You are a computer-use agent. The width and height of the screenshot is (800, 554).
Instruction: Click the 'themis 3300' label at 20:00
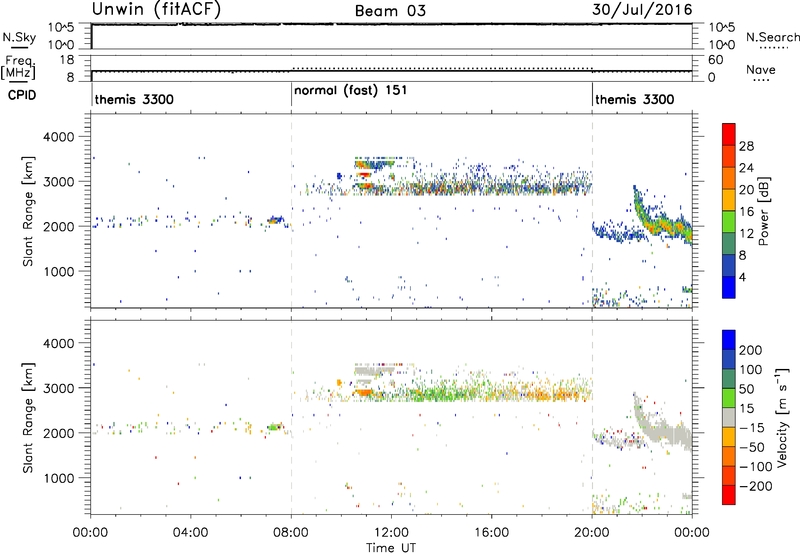(x=635, y=99)
